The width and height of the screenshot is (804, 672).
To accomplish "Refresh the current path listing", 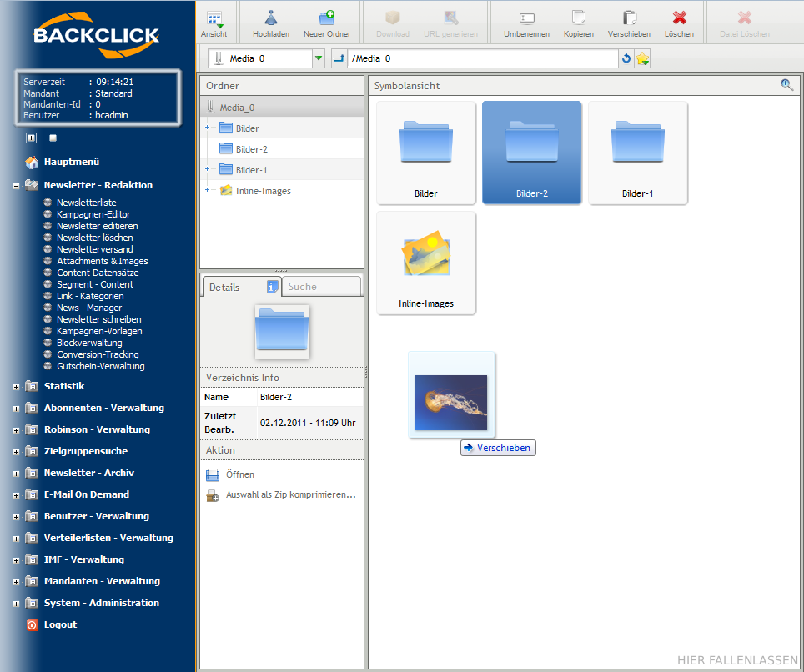I will [626, 58].
